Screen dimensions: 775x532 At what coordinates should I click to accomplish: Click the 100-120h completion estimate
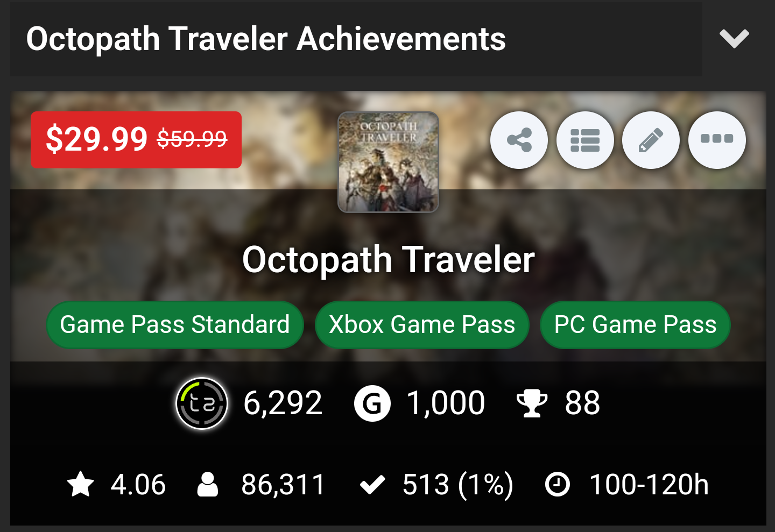(649, 484)
